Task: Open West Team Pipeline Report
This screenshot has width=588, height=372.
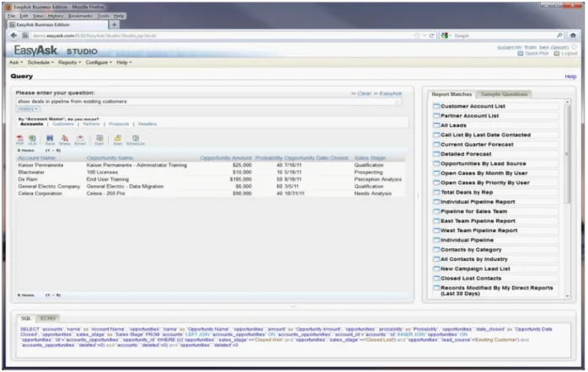Action: click(x=478, y=231)
